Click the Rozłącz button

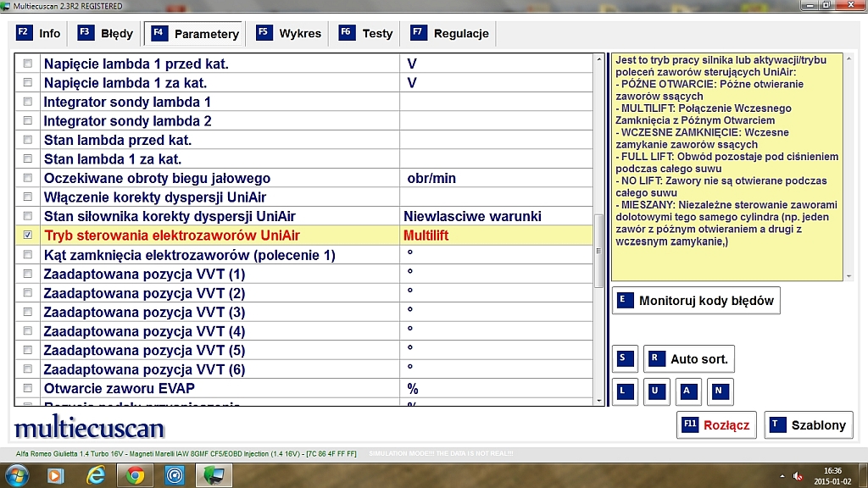click(715, 424)
